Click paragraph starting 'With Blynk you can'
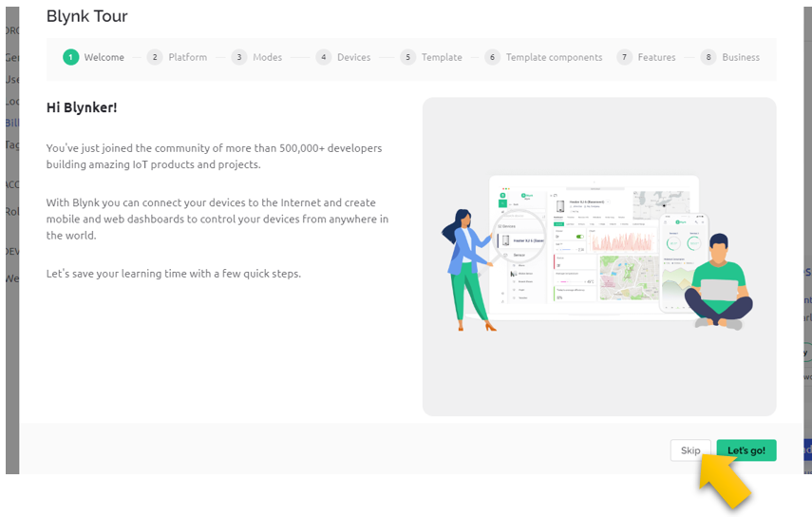The image size is (812, 517). (217, 219)
